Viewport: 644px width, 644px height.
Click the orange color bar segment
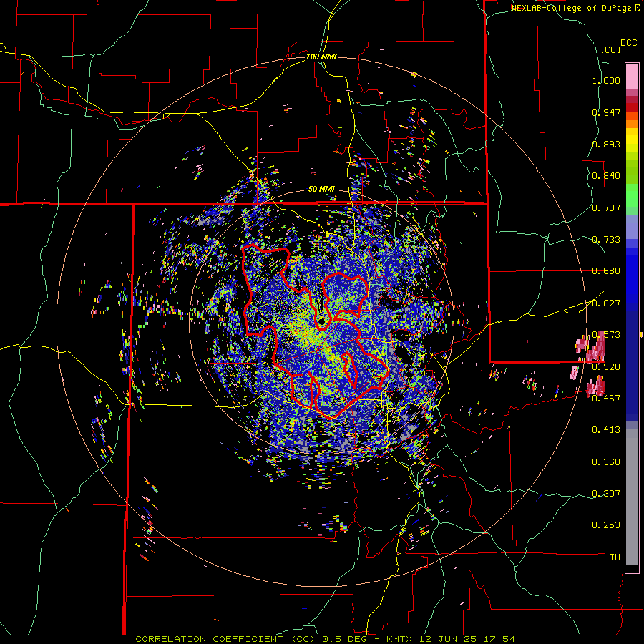(x=632, y=124)
